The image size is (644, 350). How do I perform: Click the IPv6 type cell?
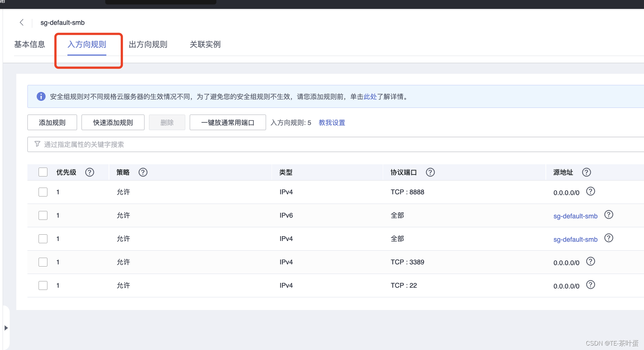point(286,215)
